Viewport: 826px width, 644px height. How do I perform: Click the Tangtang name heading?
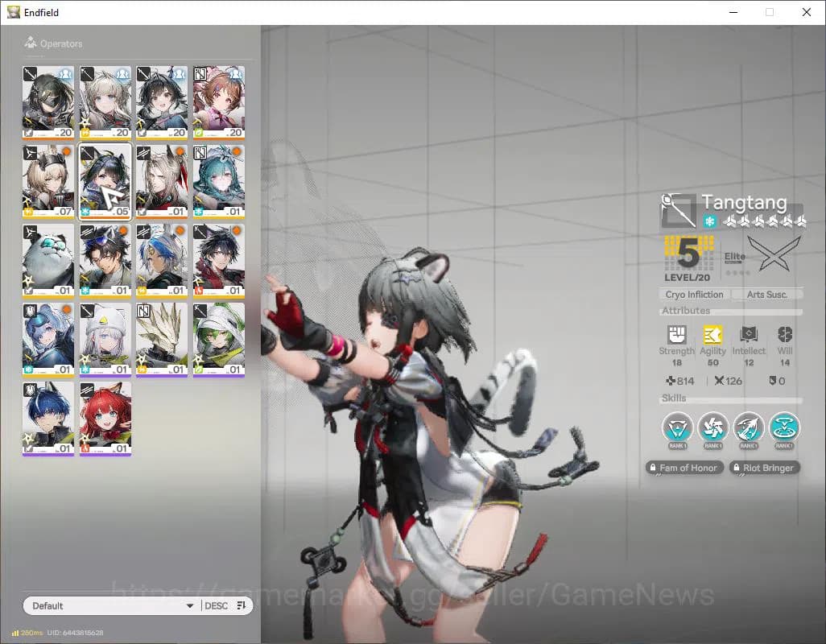744,202
